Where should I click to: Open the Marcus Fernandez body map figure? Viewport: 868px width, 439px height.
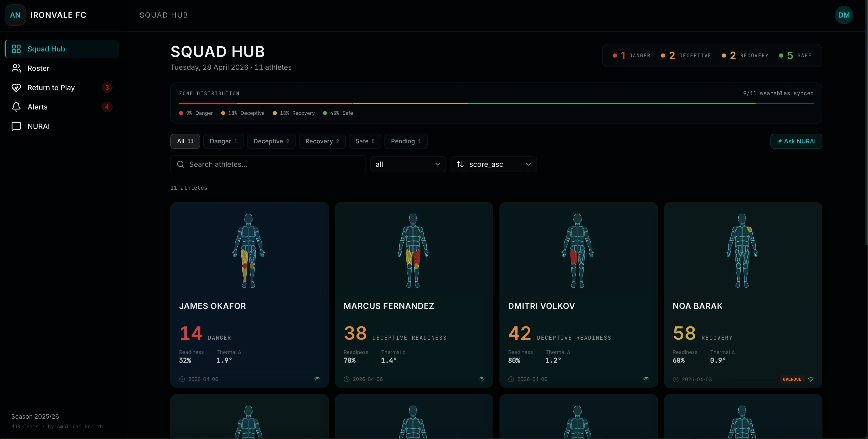pyautogui.click(x=413, y=251)
